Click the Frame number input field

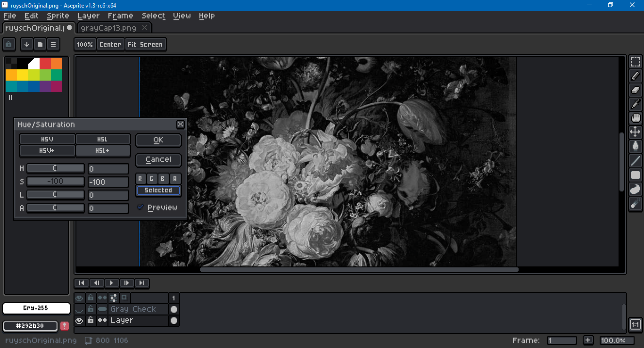pyautogui.click(x=562, y=340)
